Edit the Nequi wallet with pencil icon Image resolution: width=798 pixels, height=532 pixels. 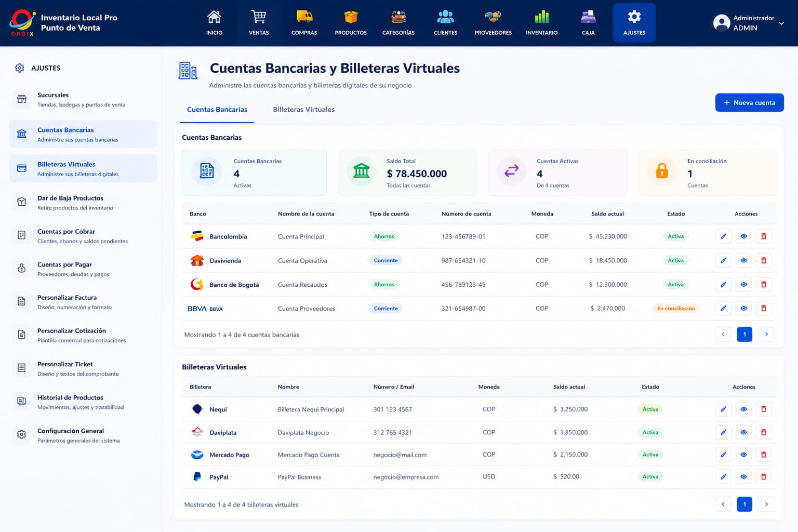point(723,409)
